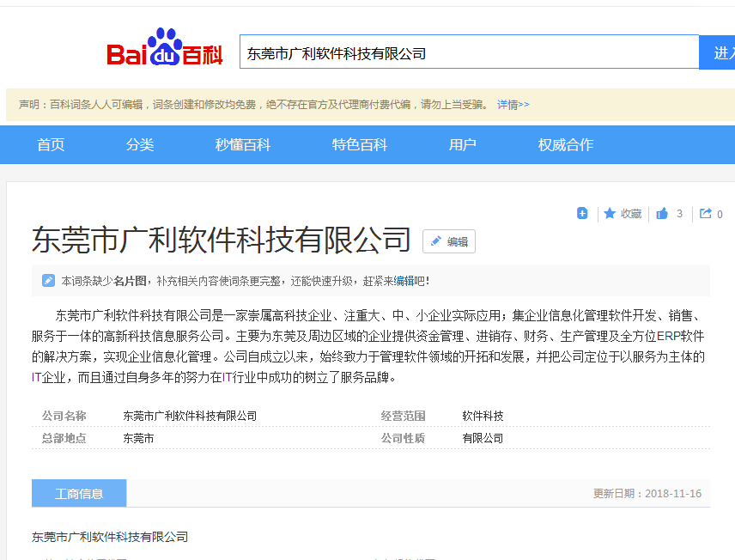The height and width of the screenshot is (560, 735).
Task: Click the 公司名称 label
Action: coord(64,416)
